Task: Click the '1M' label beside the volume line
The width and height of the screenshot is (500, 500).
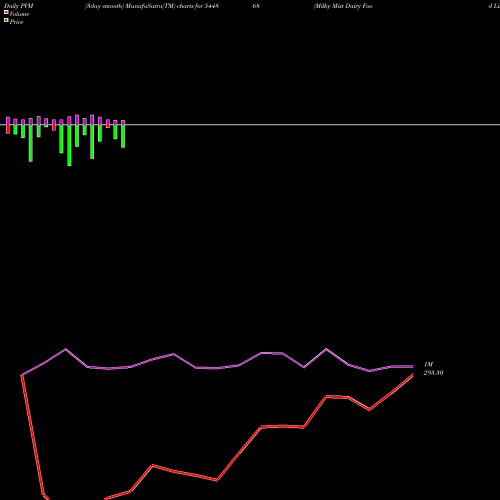Action: [x=428, y=365]
